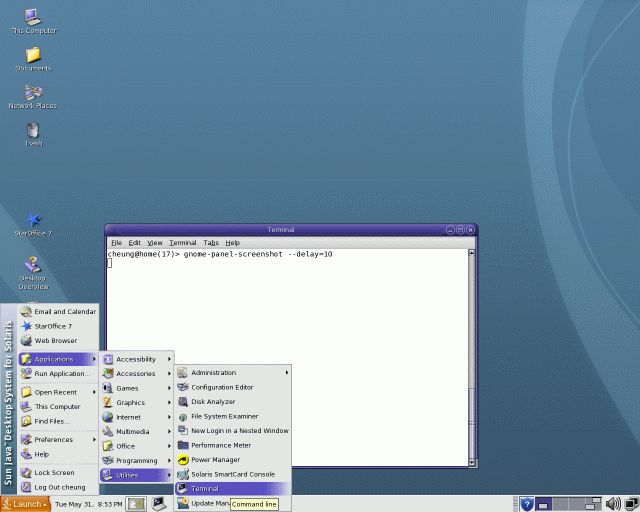Viewport: 640px width, 512px height.
Task: Open Performance Meter utility
Action: point(233,445)
